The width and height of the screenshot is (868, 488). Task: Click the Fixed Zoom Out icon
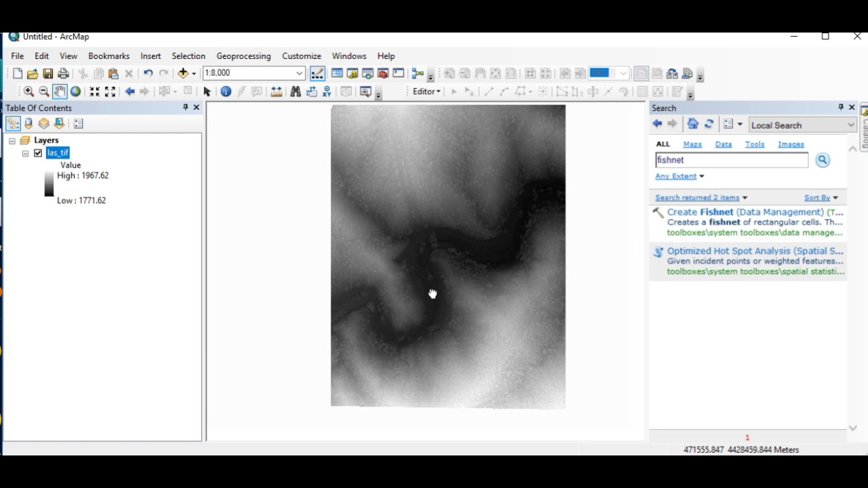coord(110,91)
